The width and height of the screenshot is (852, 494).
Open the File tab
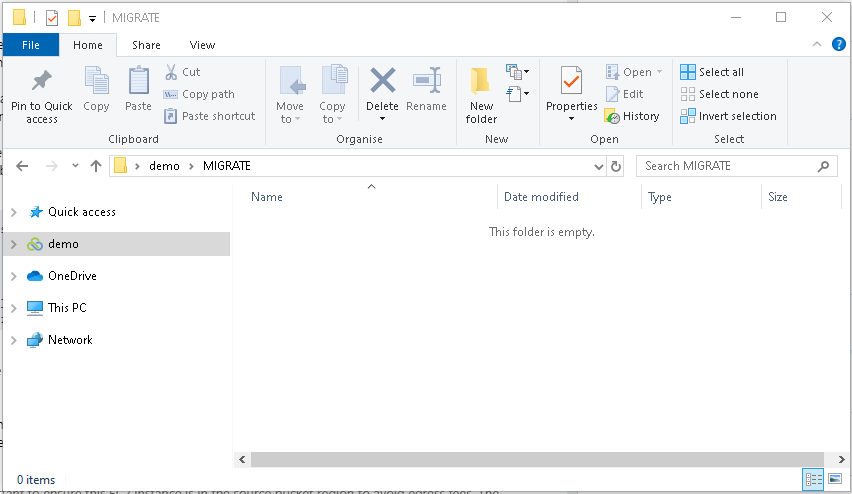(31, 45)
